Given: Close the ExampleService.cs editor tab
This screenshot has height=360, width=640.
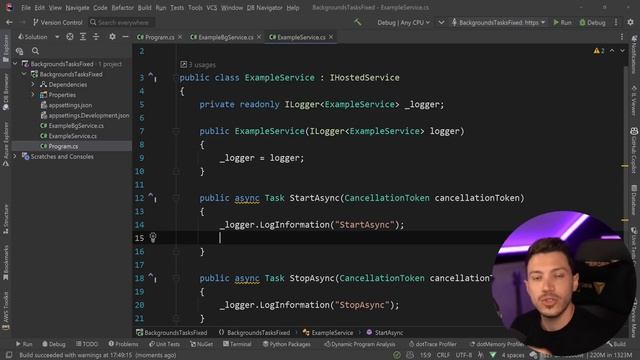Looking at the screenshot, I should pyautogui.click(x=331, y=37).
